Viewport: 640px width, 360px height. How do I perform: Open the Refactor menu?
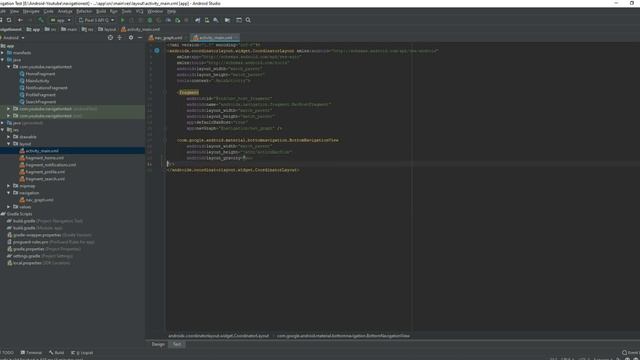click(x=84, y=11)
